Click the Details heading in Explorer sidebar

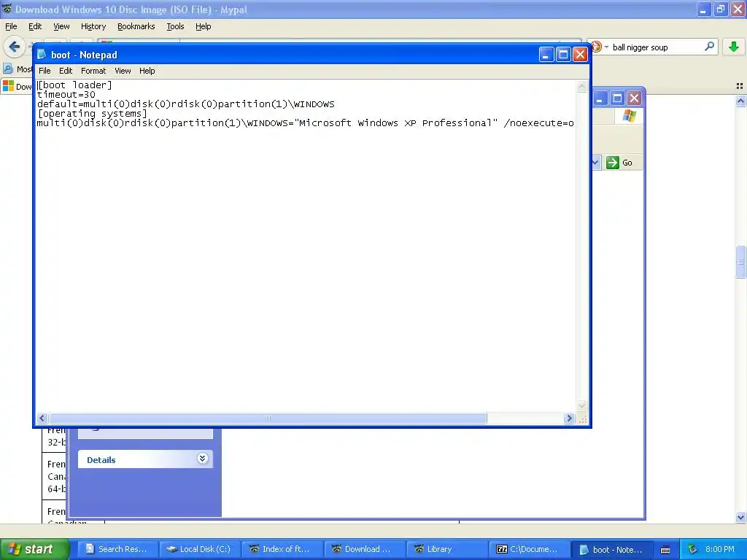point(101,460)
